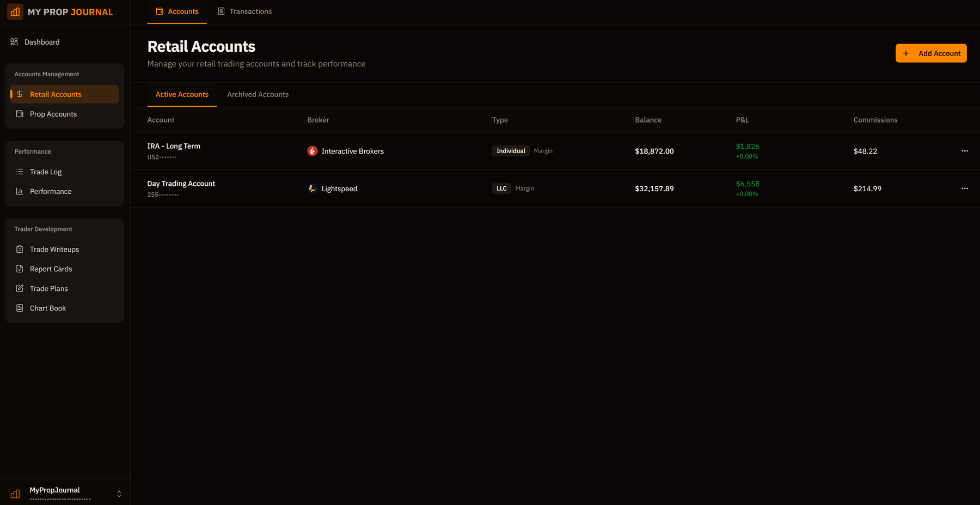This screenshot has width=980, height=505.
Task: Open Prop Accounts via its card icon
Action: (20, 114)
